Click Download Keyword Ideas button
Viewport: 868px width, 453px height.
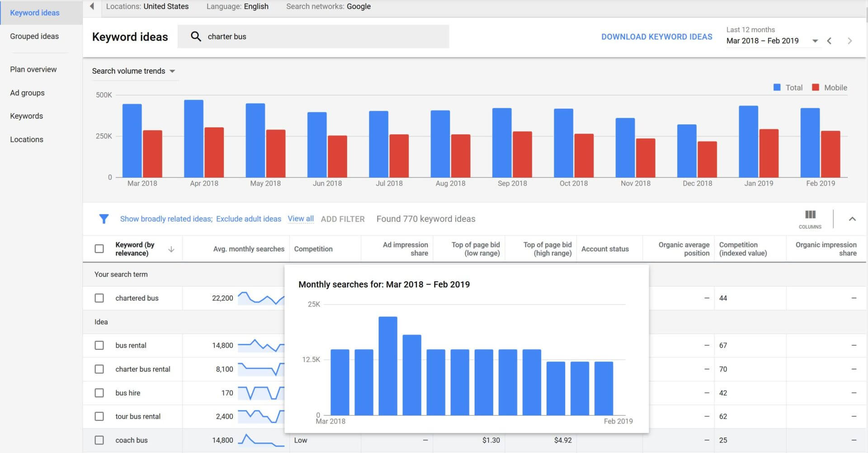656,37
